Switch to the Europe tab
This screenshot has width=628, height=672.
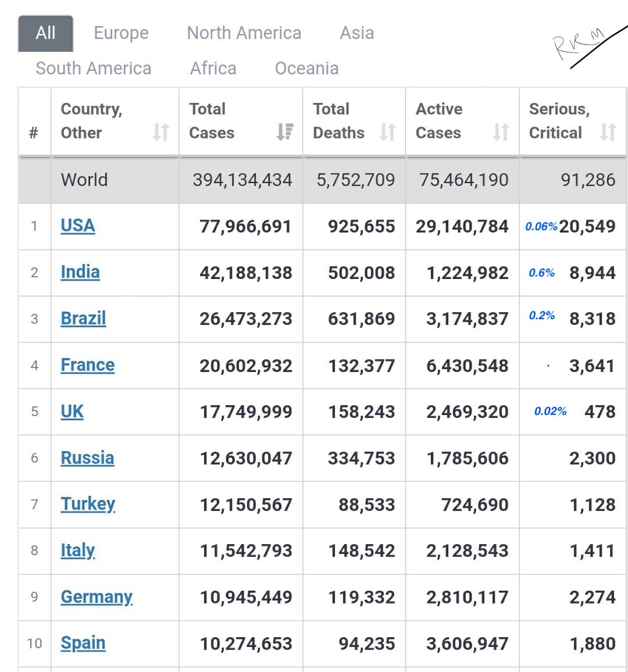pos(121,33)
